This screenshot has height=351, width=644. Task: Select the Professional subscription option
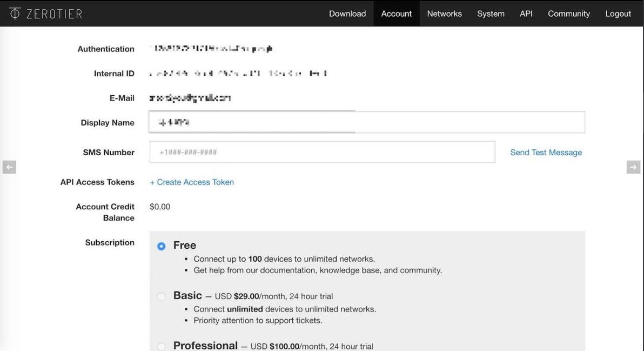click(162, 346)
